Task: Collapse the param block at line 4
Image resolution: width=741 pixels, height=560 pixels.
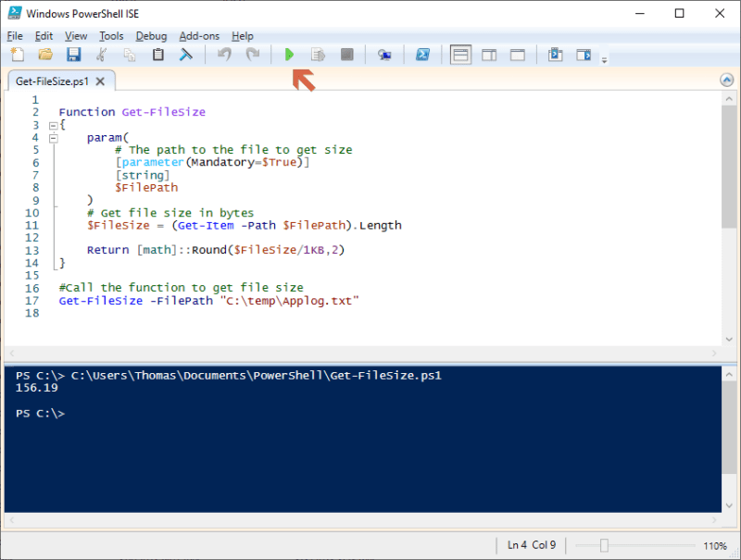Action: tap(54, 138)
